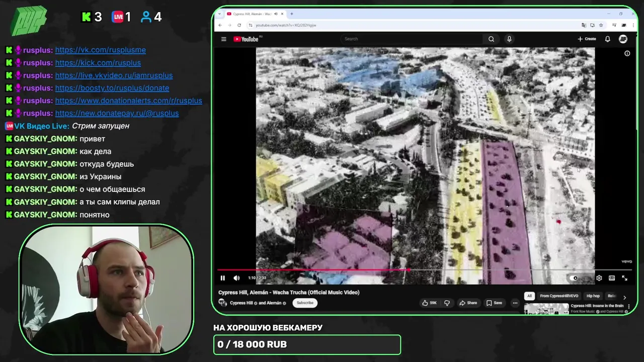Enter fullscreen video mode
644x362 pixels.
625,278
